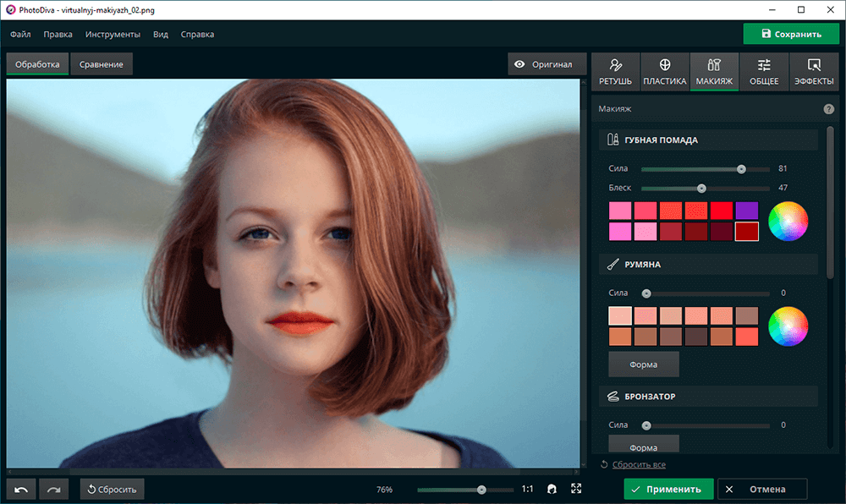Click the redo arrow icon

tap(52, 489)
